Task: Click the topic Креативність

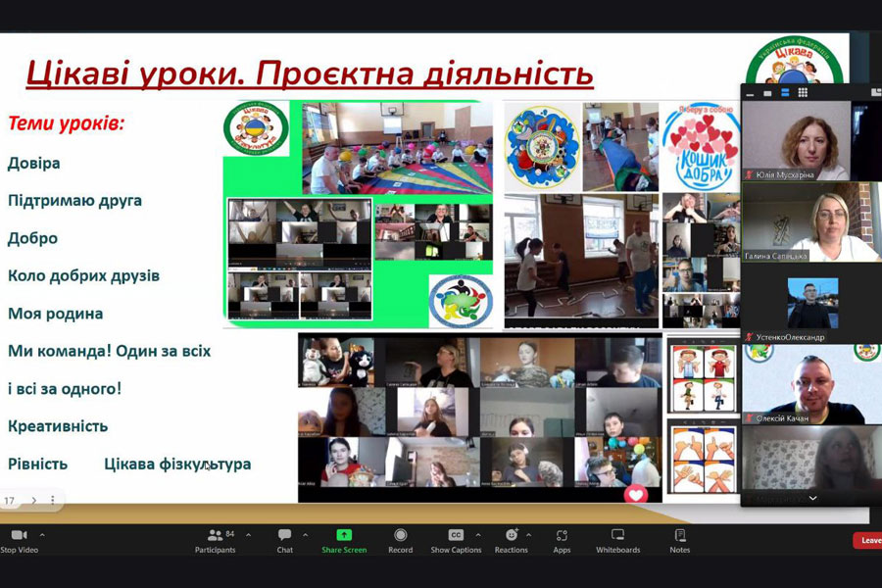Action: (x=58, y=426)
